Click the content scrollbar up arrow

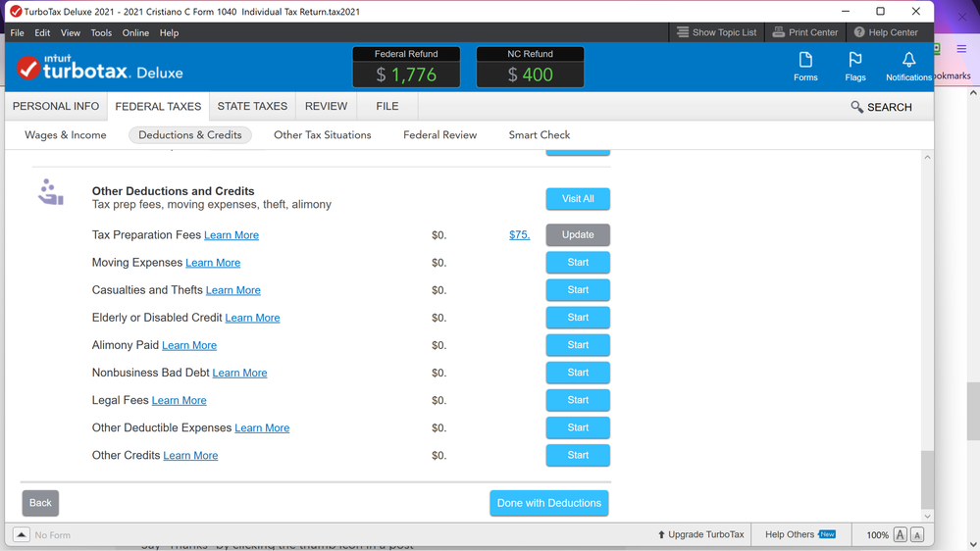(x=927, y=158)
